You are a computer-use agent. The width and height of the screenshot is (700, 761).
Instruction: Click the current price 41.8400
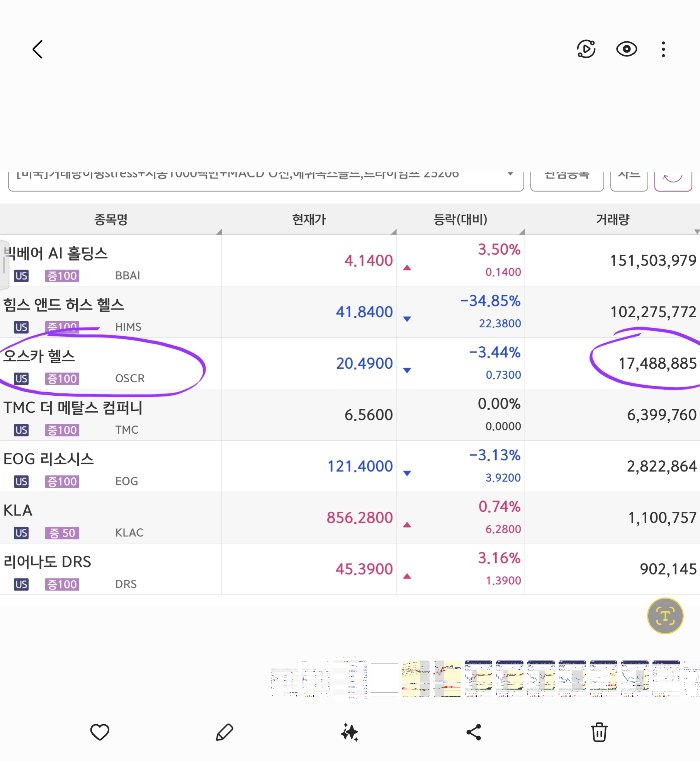[x=364, y=312]
